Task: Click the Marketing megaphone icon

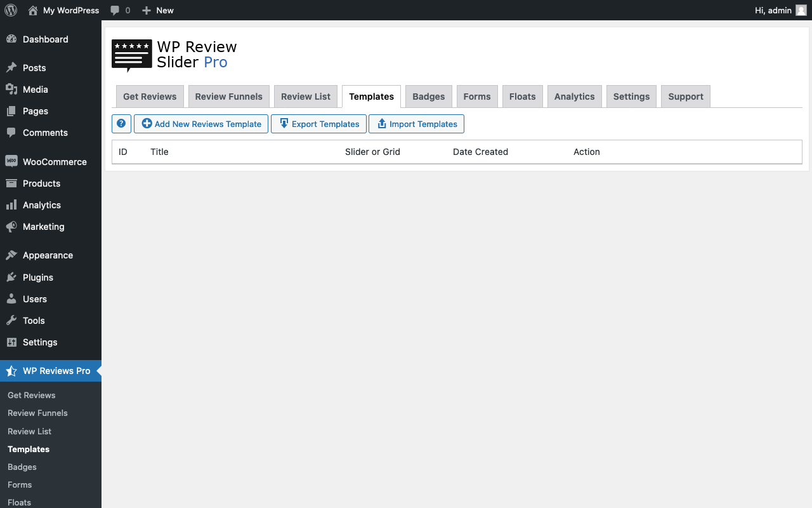Action: (x=11, y=227)
